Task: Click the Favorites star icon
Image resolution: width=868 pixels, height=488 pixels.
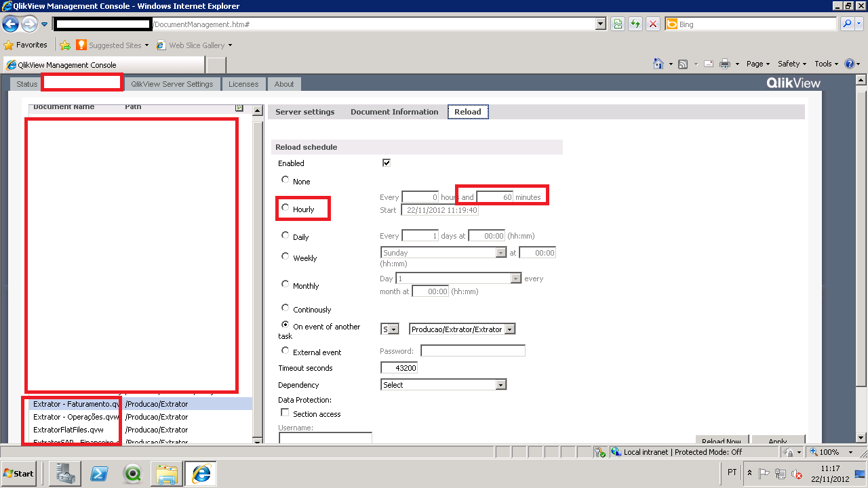Action: [9, 45]
